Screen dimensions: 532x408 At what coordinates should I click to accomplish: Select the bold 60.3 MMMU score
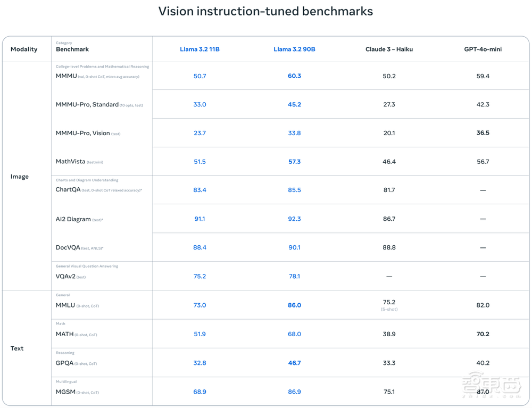(x=294, y=76)
